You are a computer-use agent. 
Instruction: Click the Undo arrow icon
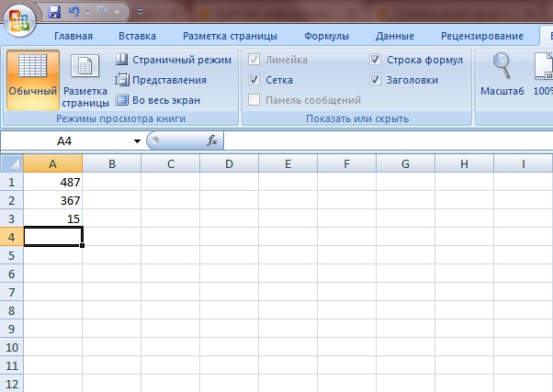pos(74,12)
